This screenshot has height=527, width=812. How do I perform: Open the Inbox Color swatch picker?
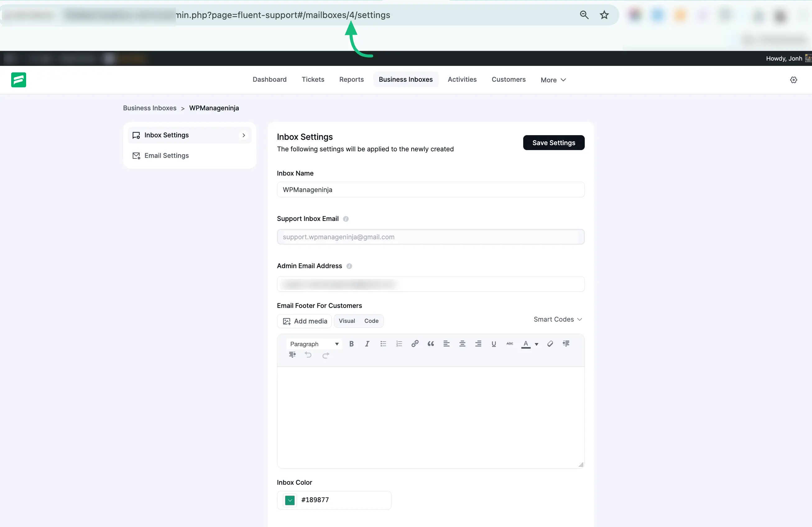[x=290, y=500]
